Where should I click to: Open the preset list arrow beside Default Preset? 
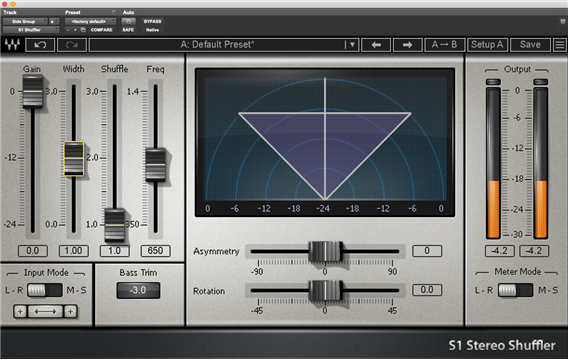[352, 45]
